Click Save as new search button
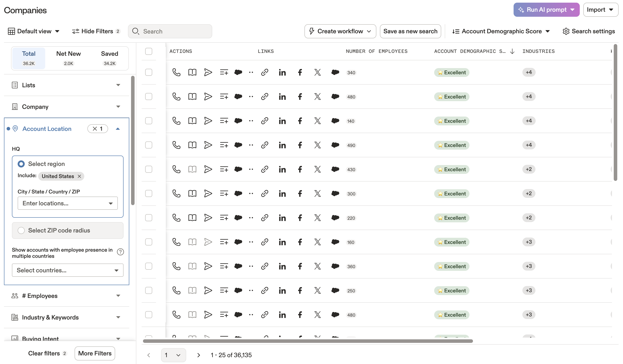The width and height of the screenshot is (623, 364). tap(410, 31)
